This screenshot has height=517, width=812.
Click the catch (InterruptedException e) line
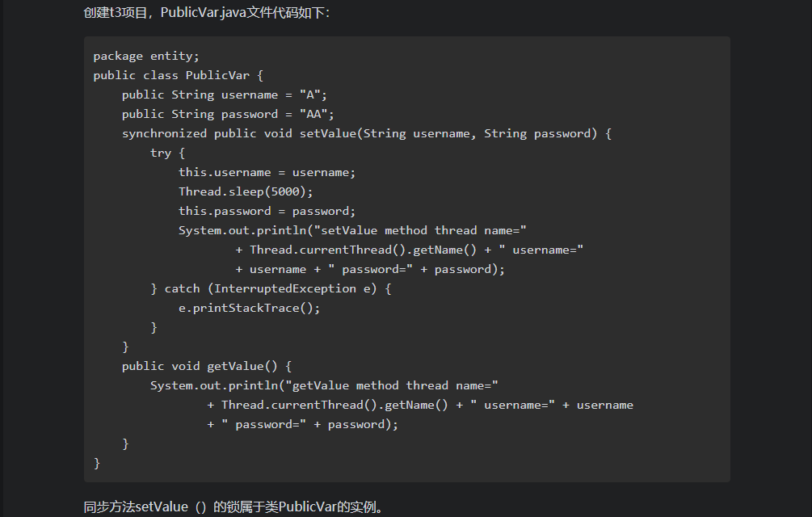271,288
